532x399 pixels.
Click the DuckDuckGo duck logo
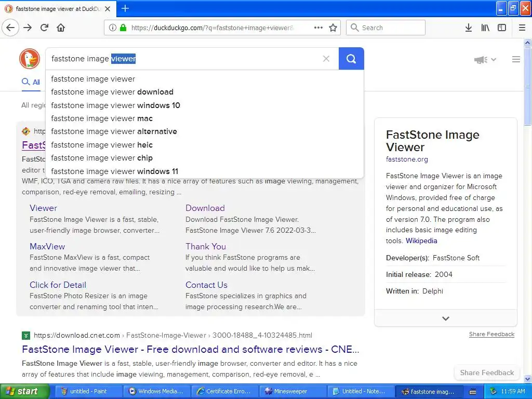pyautogui.click(x=30, y=59)
